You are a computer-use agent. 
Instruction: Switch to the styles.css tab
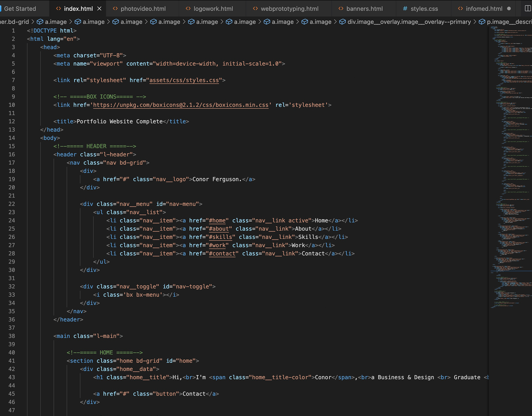pos(424,9)
